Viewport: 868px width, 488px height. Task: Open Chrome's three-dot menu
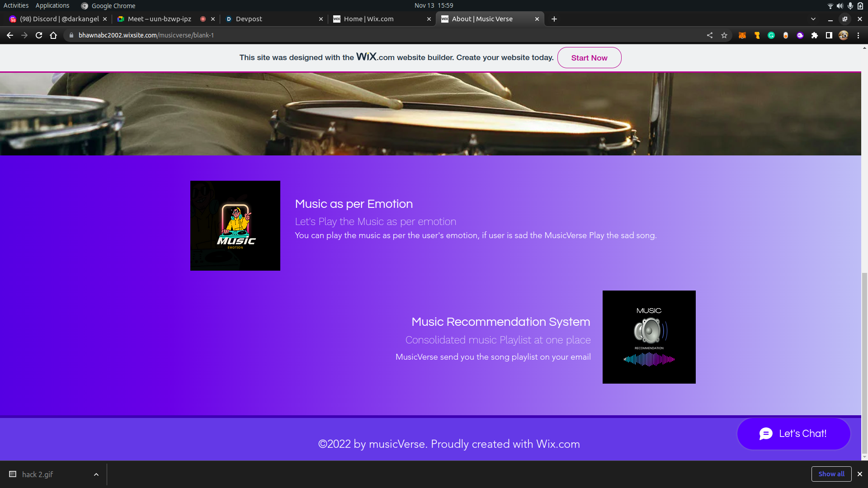pos(858,35)
